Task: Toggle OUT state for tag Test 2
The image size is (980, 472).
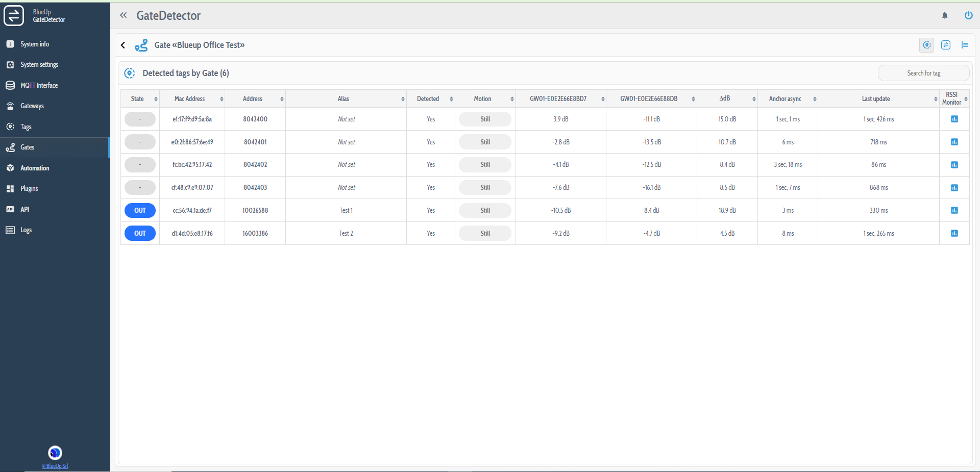Action: pyautogui.click(x=140, y=233)
